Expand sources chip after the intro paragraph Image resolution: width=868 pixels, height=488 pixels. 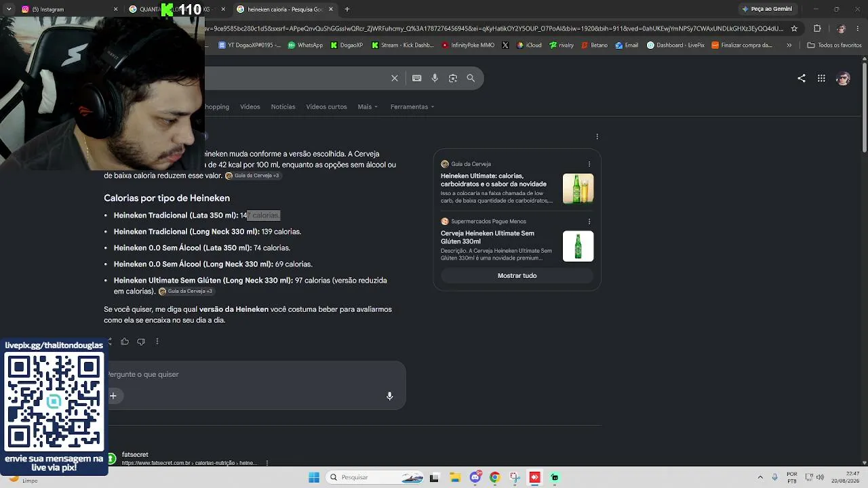point(252,176)
